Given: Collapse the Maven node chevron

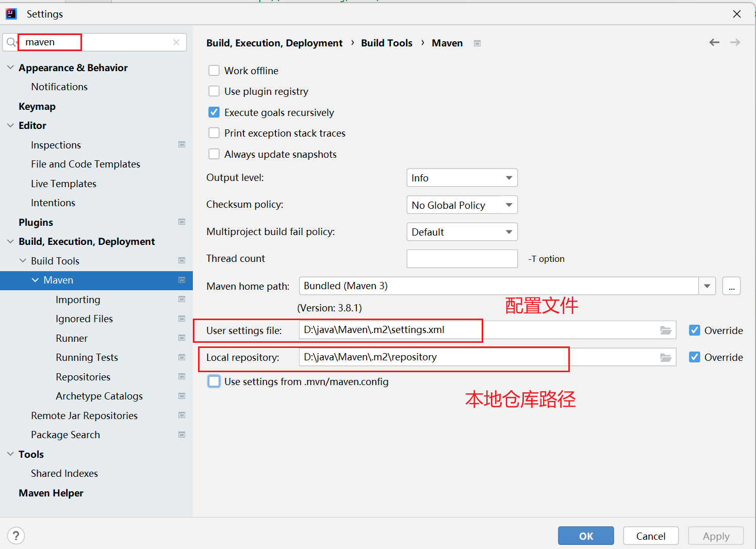Looking at the screenshot, I should point(35,280).
